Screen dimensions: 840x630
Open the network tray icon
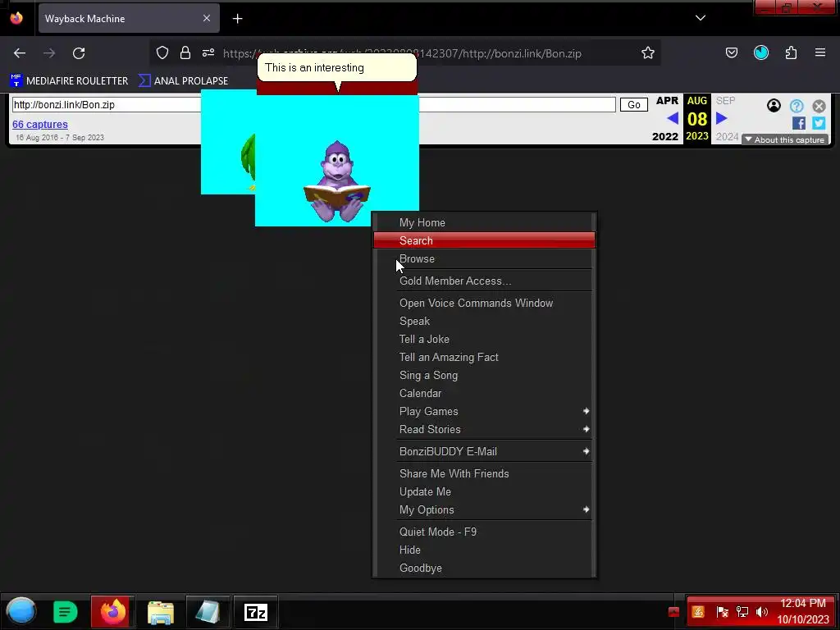[742, 612]
